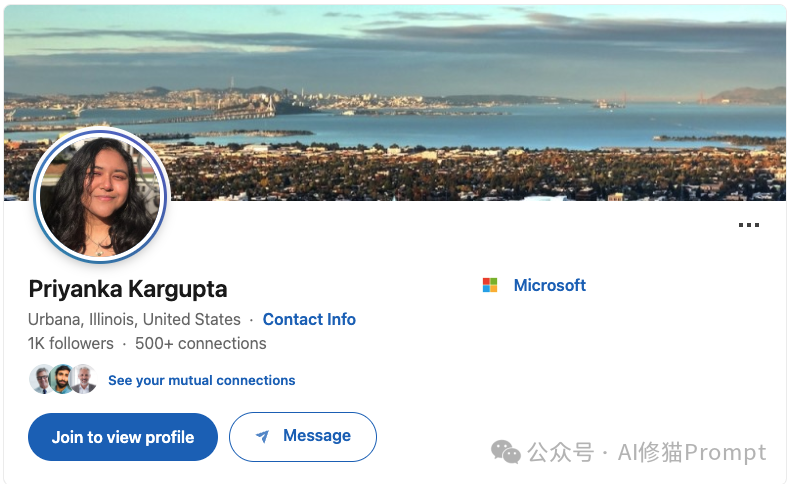
Task: Open the Contact Info link
Action: [x=309, y=320]
